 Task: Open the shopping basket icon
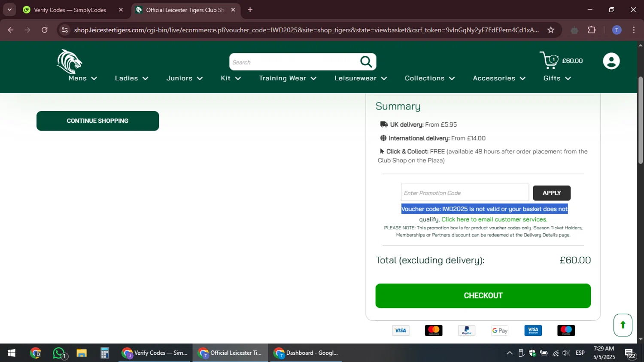(x=549, y=61)
